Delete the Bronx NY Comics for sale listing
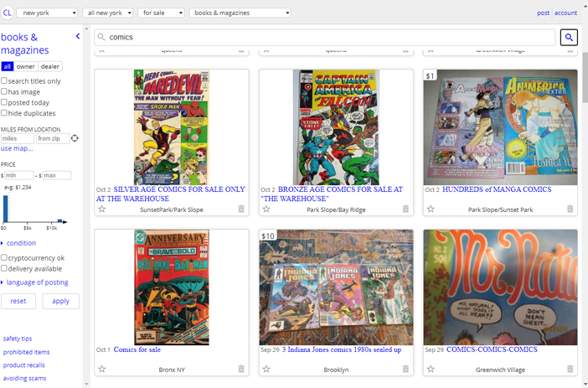 click(x=241, y=369)
